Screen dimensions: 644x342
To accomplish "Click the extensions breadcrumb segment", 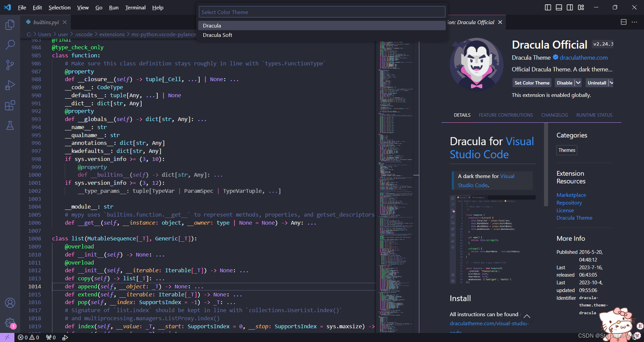I will [112, 34].
